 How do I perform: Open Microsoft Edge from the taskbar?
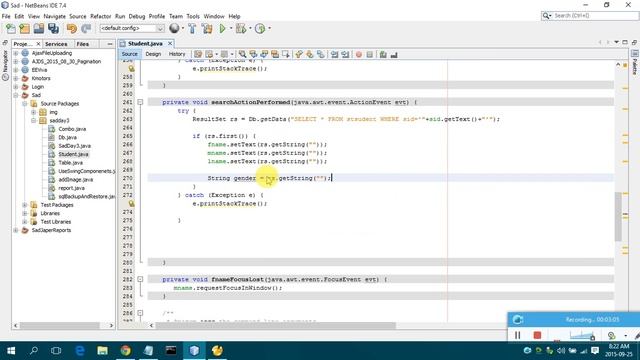(80, 350)
